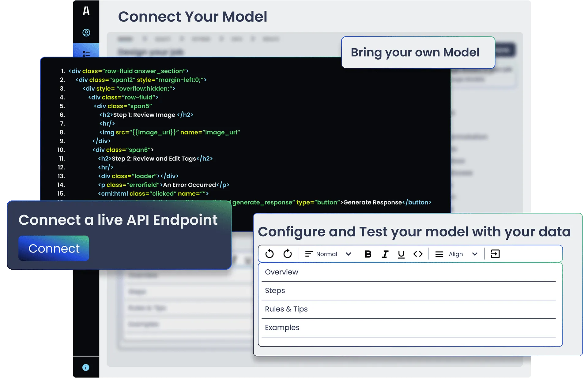This screenshot has width=588, height=378.
Task: Click the undo icon in the editor toolbar
Action: coord(269,253)
